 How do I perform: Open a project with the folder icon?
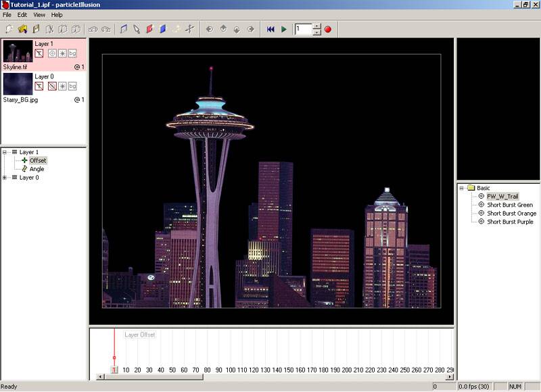coord(22,29)
